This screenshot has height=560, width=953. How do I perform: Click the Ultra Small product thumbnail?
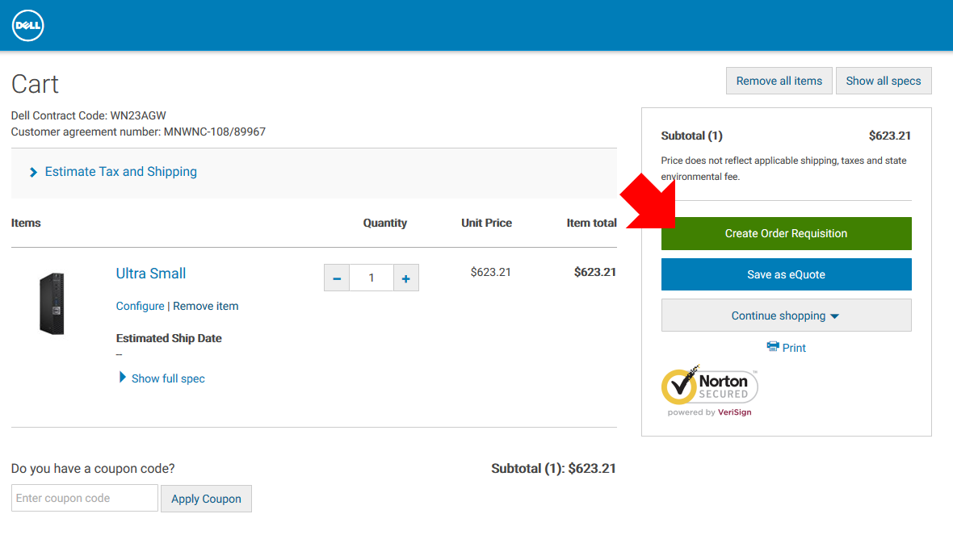(52, 303)
